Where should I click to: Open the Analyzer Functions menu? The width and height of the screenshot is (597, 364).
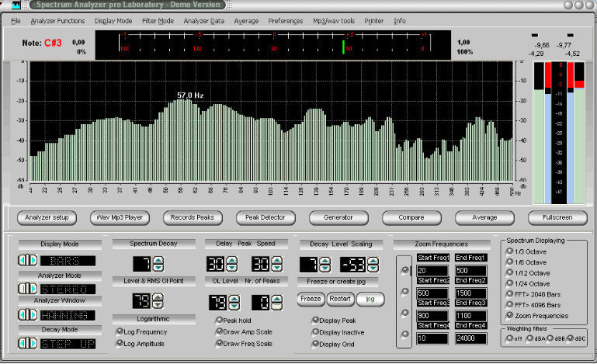click(58, 21)
